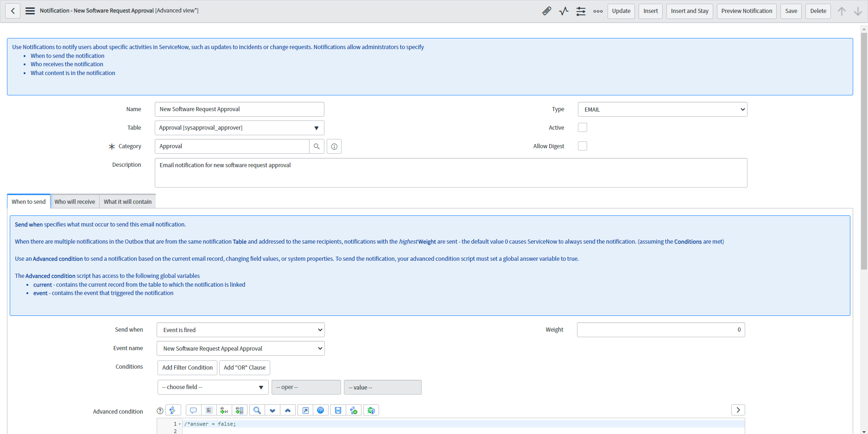The width and height of the screenshot is (868, 434).
Task: Format code icon in script toolbar
Action: point(209,410)
